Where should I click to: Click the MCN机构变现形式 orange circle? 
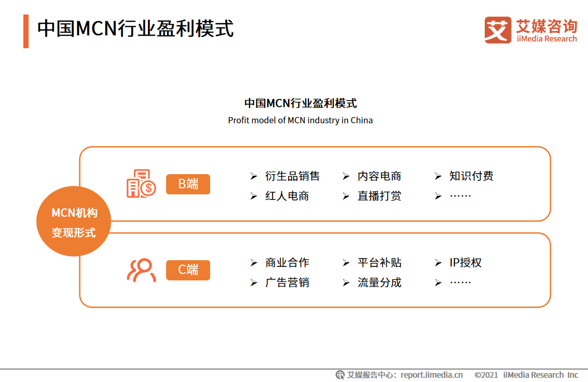[x=74, y=221]
